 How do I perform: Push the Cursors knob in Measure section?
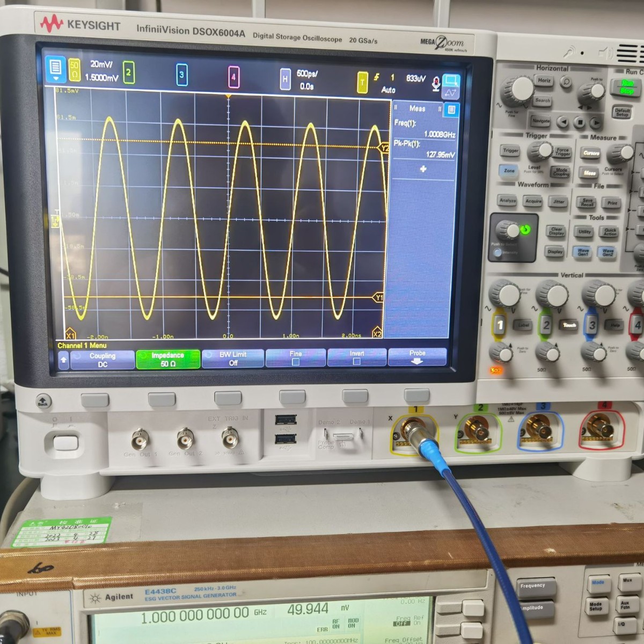620,154
